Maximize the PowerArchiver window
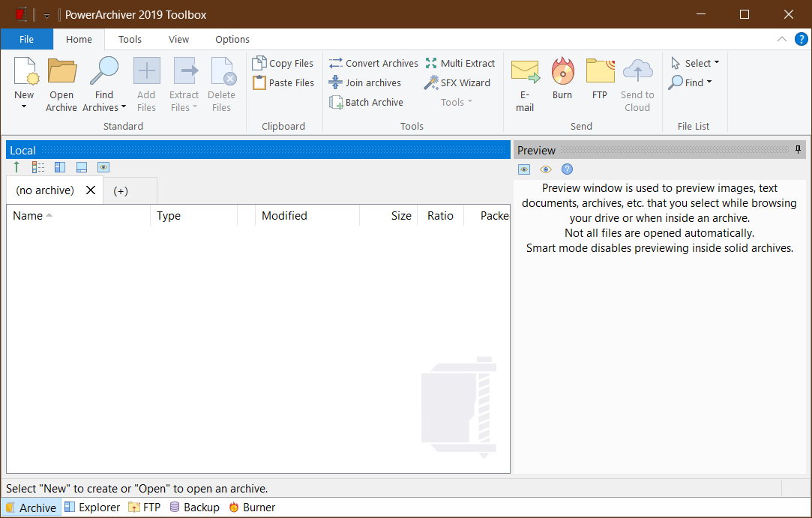 click(x=745, y=14)
